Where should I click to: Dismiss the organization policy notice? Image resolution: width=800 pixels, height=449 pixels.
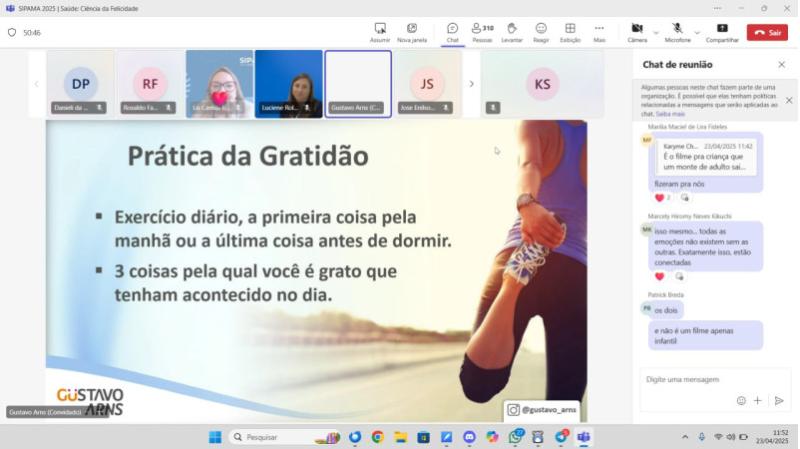pos(788,101)
